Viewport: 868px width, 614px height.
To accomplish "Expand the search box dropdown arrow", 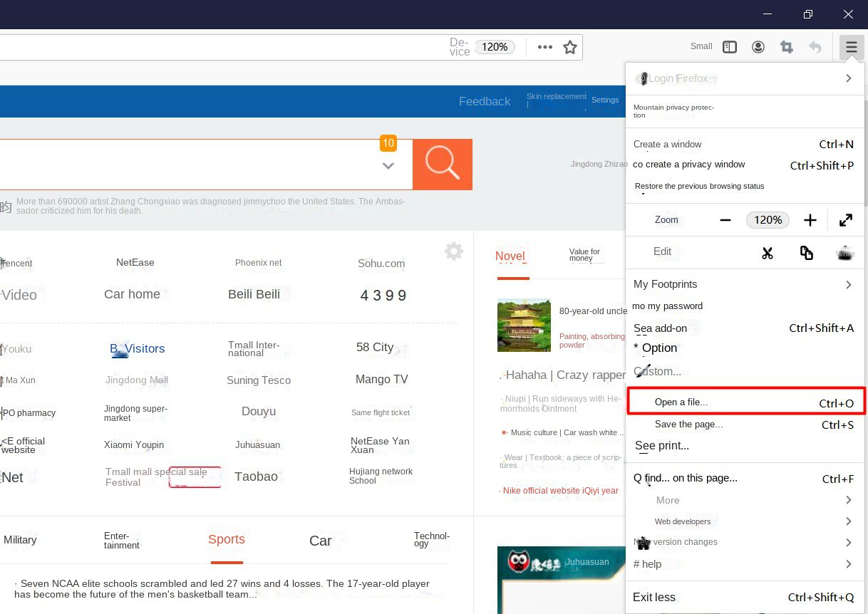I will click(x=388, y=165).
